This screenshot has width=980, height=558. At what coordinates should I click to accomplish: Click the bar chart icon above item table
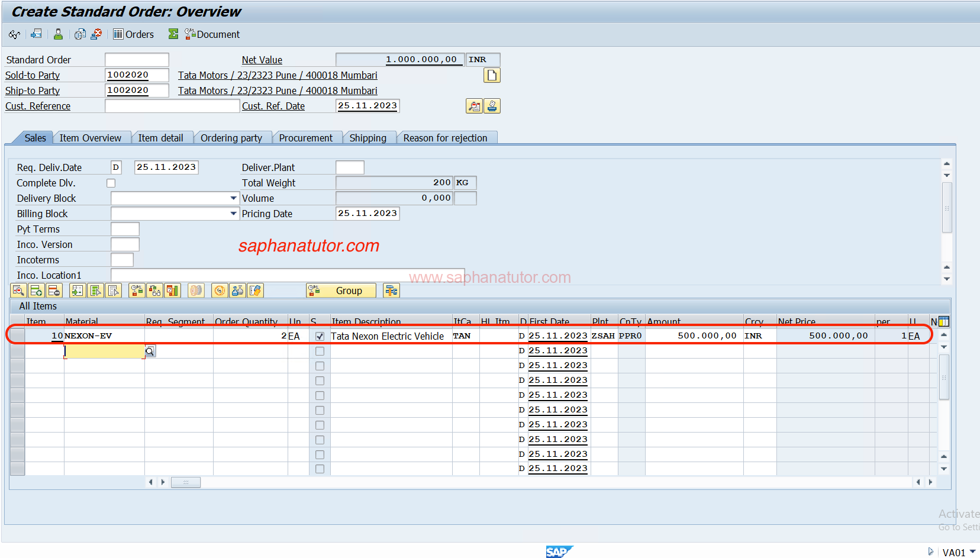172,291
